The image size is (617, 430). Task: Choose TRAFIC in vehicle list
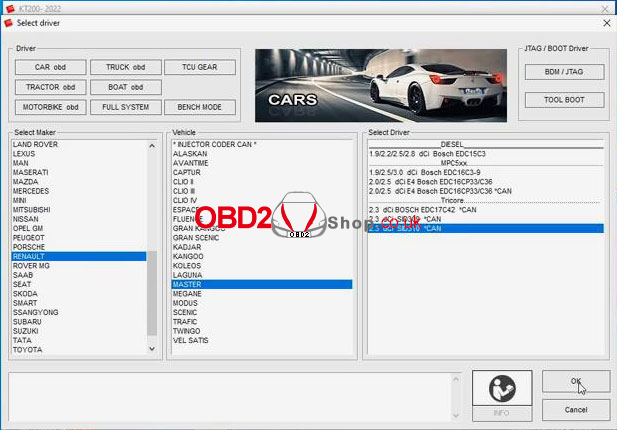[187, 322]
